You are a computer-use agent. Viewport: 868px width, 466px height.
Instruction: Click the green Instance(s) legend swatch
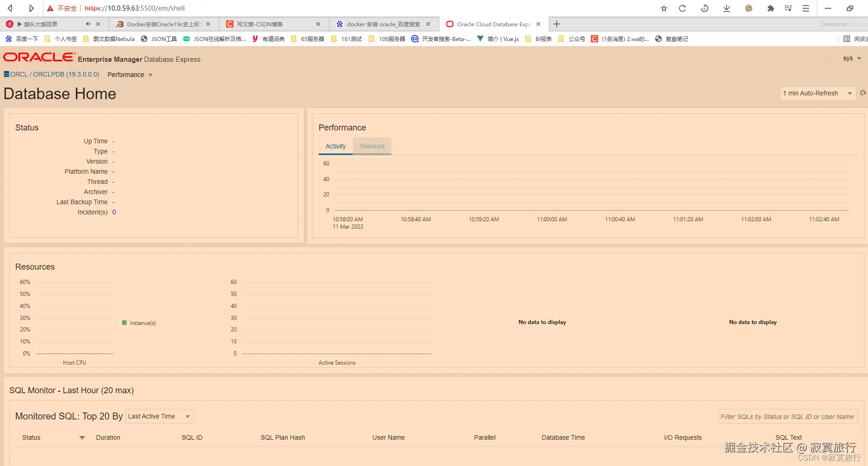tap(124, 323)
